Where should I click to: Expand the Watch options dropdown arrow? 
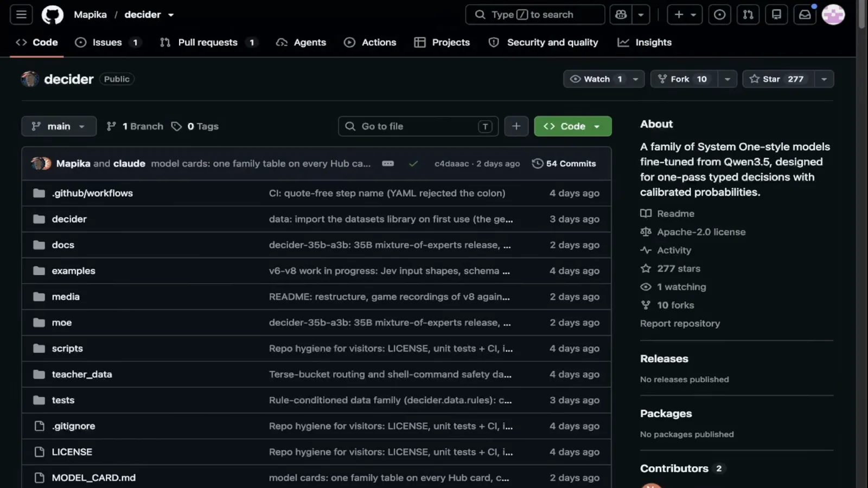pyautogui.click(x=636, y=79)
